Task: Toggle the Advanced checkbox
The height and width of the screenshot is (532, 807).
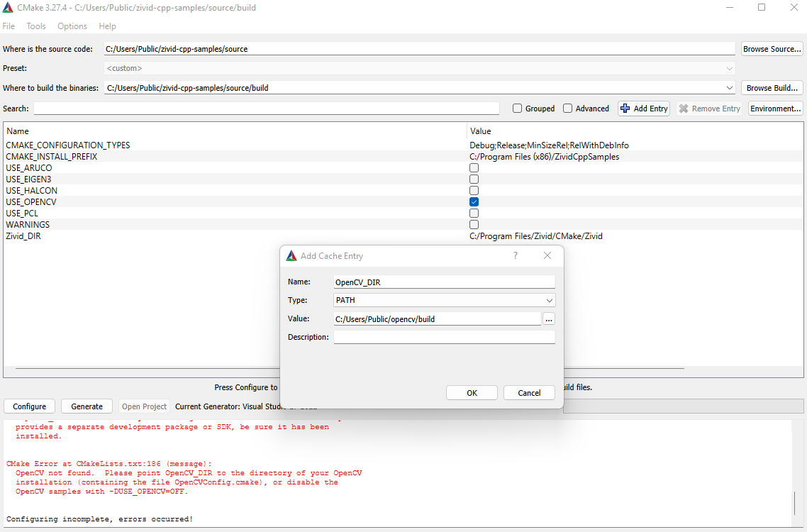Action: tap(568, 108)
